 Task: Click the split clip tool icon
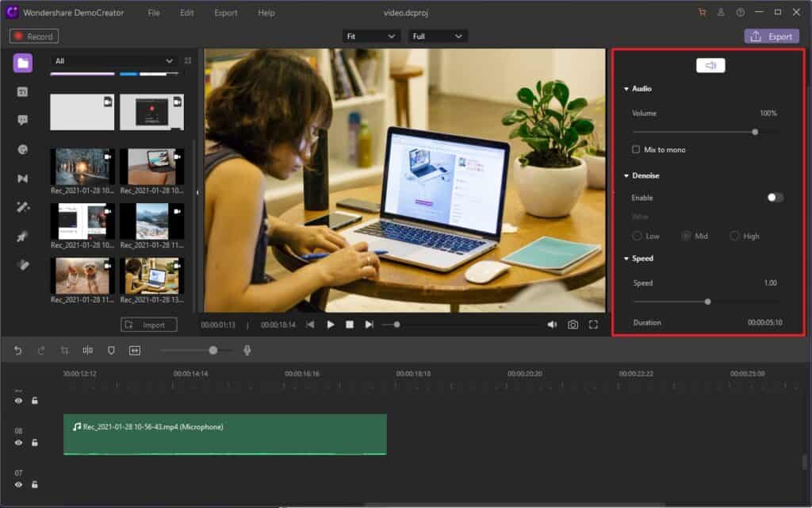point(88,350)
